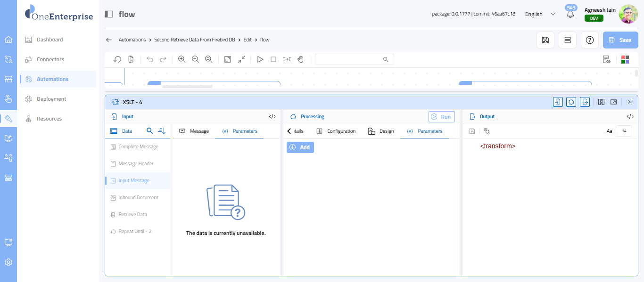Toggle the sidebar collapse icon next to flow
Viewport: 644px width, 282px height.
tap(109, 14)
